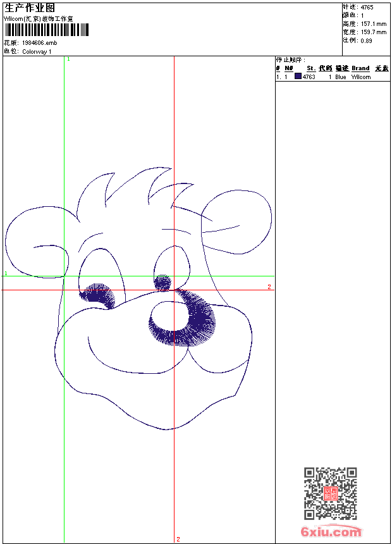Click the 生产作业图 title heading

pyautogui.click(x=30, y=8)
